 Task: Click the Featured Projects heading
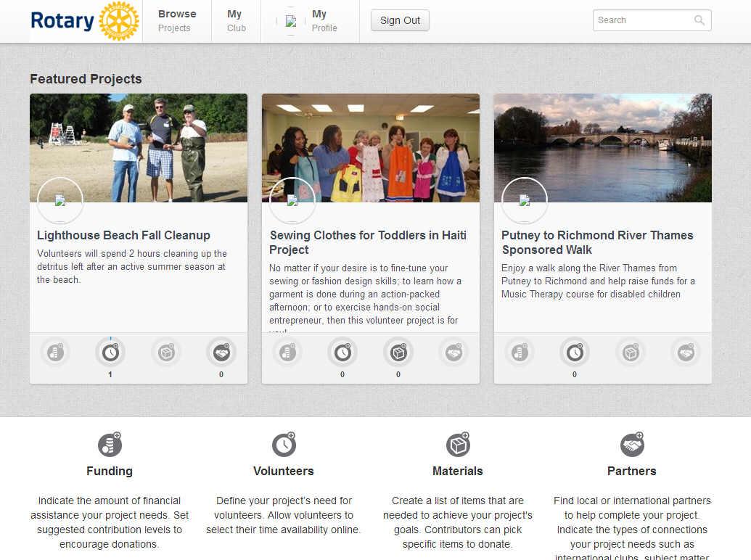[x=86, y=79]
